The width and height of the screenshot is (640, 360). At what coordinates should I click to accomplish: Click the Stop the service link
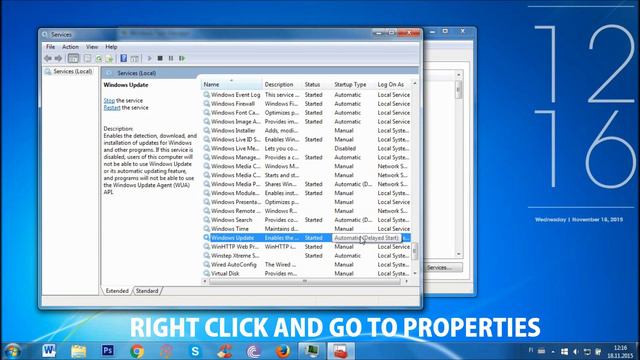click(109, 100)
